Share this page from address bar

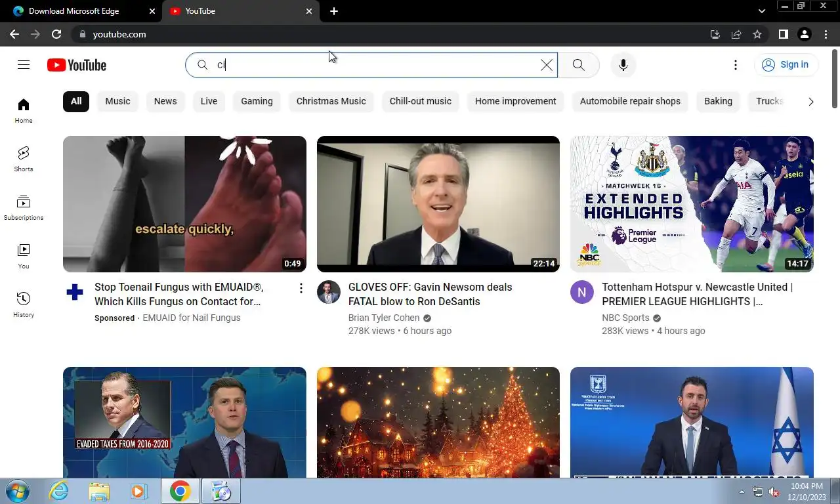coord(736,34)
